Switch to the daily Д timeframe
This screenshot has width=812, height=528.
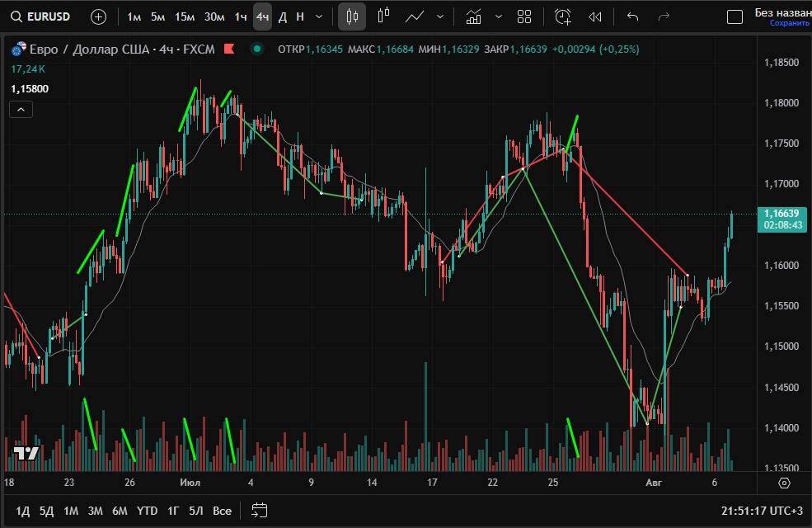click(x=283, y=16)
